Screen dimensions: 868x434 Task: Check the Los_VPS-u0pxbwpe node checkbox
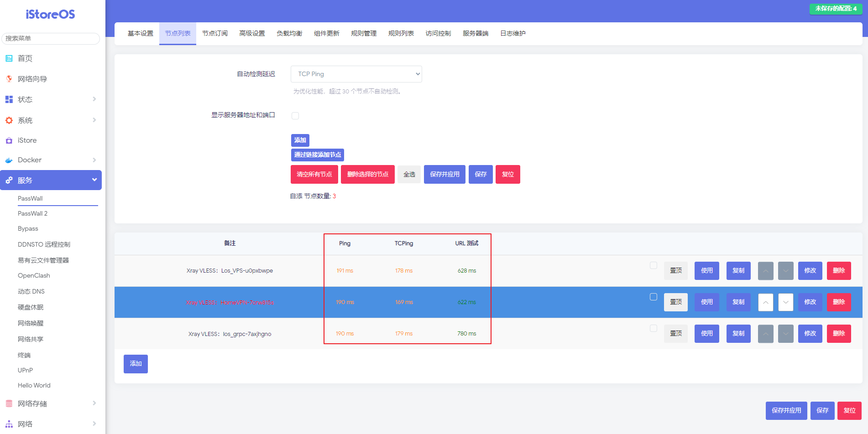[x=653, y=265]
